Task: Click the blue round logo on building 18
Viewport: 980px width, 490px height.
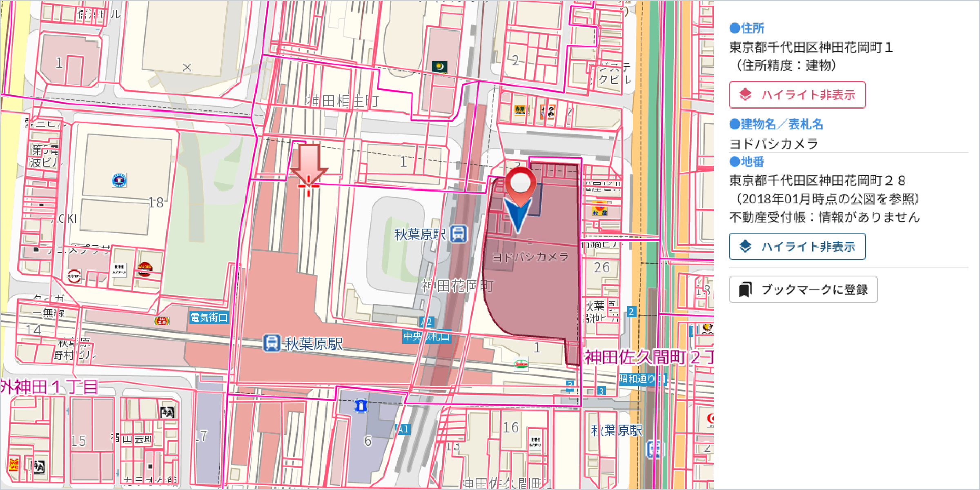Action: 119,180
